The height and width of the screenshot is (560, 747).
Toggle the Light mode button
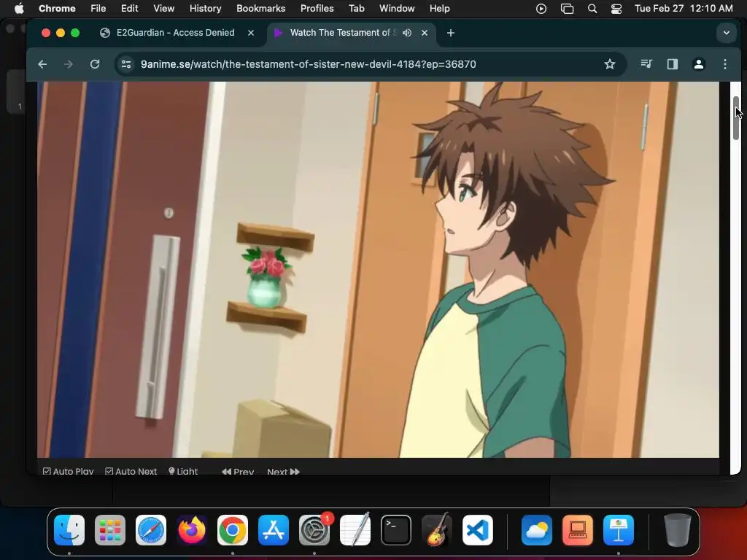tap(183, 471)
